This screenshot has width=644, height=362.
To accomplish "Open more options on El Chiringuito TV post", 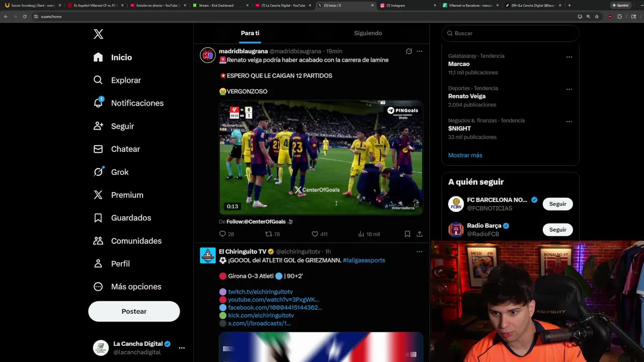I will coord(420,251).
